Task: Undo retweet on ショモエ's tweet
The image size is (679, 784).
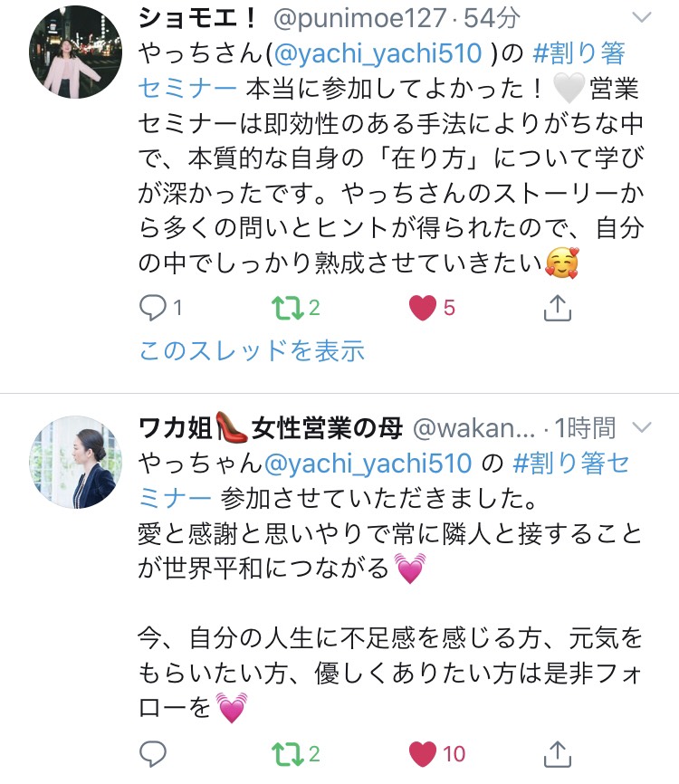Action: pos(288,308)
